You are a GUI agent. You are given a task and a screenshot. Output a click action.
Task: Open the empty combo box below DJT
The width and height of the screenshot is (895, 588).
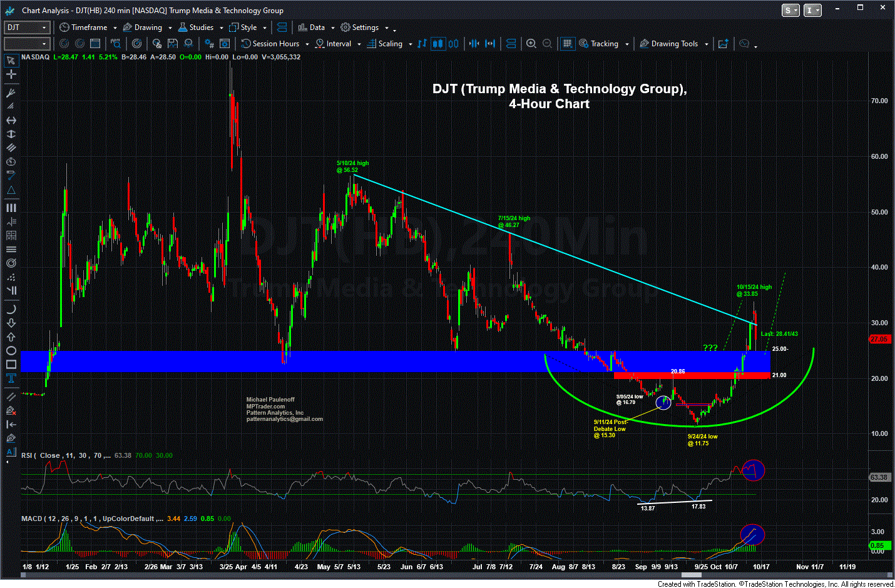click(x=27, y=44)
